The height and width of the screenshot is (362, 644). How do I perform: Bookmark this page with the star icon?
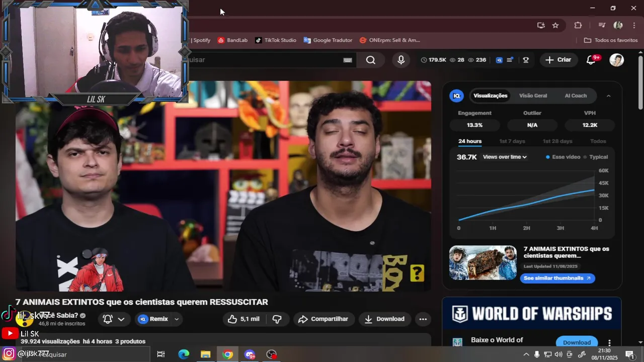(x=555, y=25)
